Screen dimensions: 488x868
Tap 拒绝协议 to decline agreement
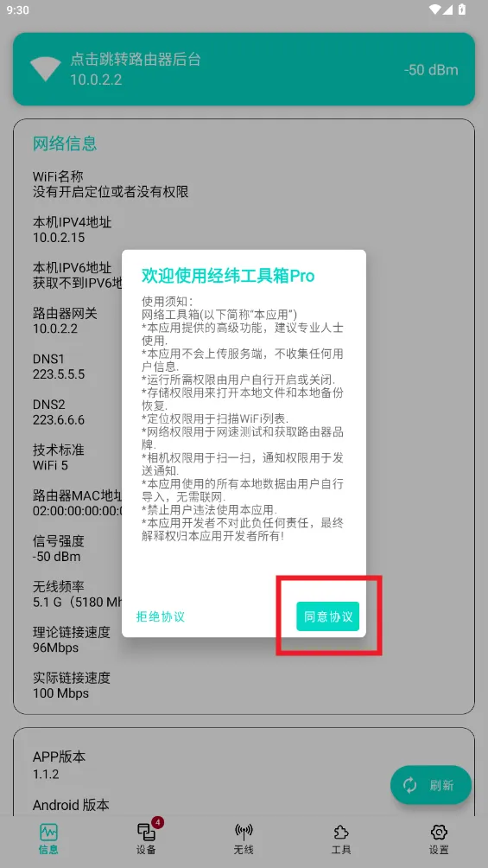pos(161,616)
